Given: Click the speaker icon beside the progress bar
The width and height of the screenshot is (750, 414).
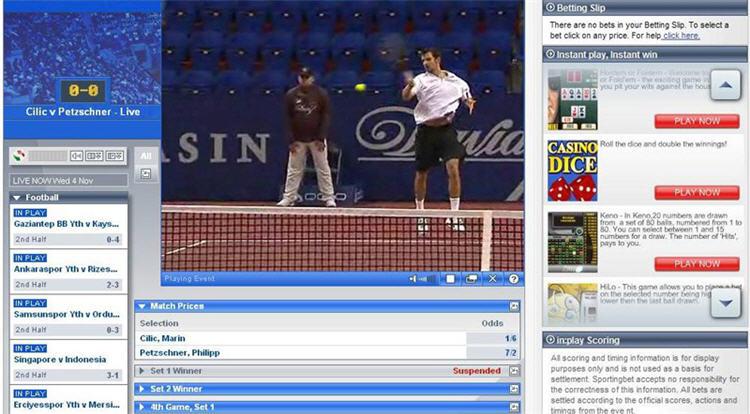Looking at the screenshot, I should click(x=77, y=156).
